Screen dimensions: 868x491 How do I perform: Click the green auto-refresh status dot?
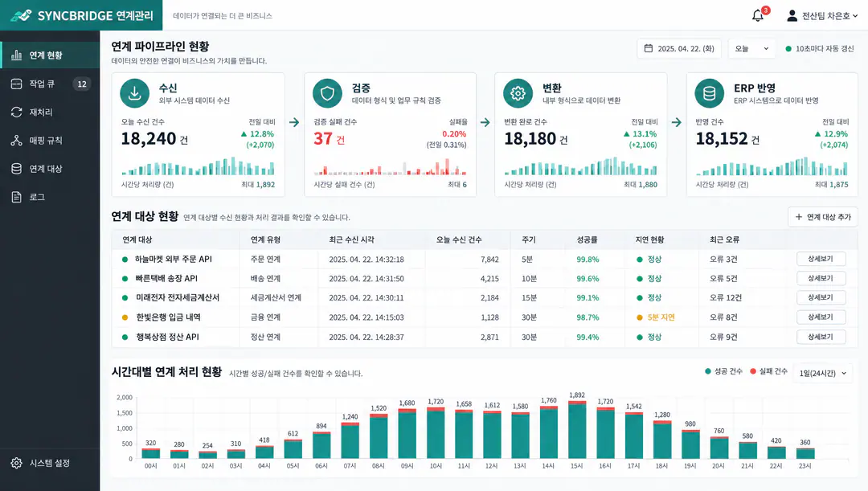788,49
